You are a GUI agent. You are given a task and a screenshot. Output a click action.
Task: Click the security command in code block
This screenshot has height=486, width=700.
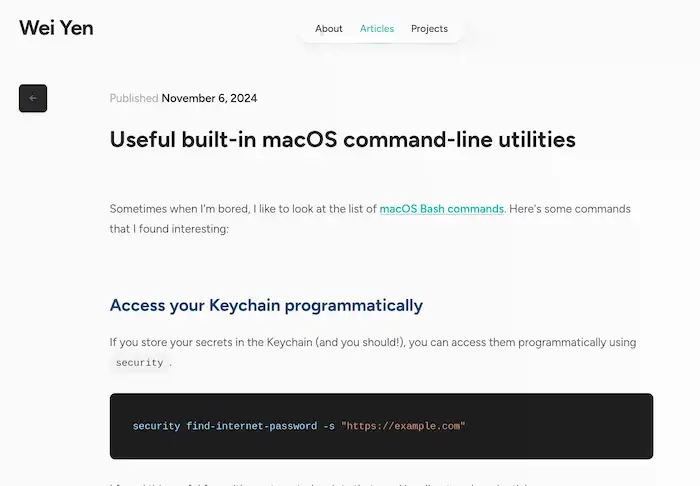pos(156,426)
